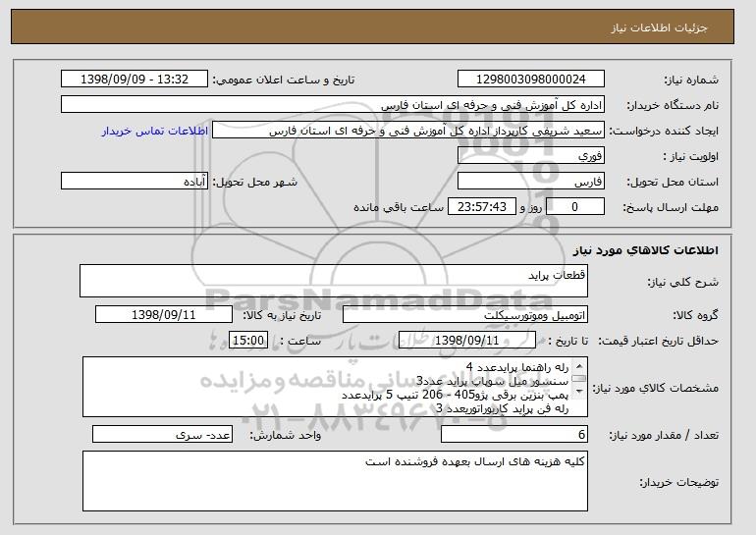Image resolution: width=756 pixels, height=535 pixels.
Task: Open the buyer contact information link
Action: pyautogui.click(x=155, y=131)
